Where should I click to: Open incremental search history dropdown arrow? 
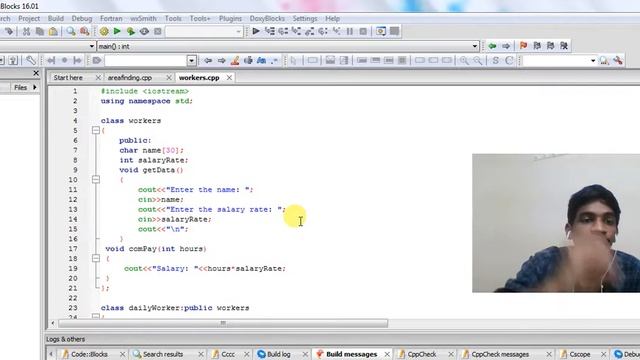point(191,61)
